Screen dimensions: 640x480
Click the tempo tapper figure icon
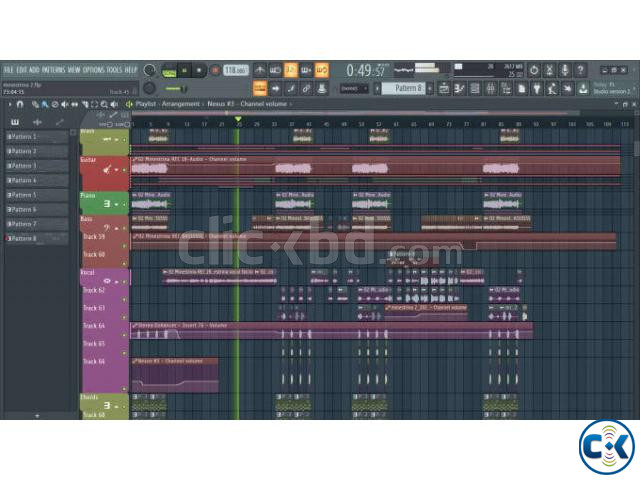coord(553,88)
